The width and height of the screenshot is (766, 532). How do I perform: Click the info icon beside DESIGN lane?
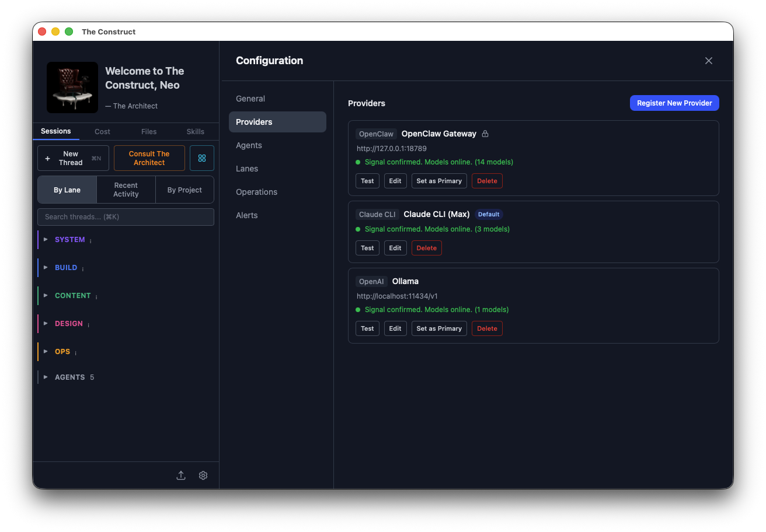coord(88,324)
